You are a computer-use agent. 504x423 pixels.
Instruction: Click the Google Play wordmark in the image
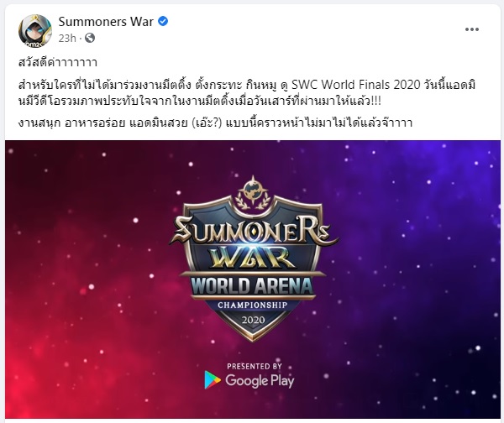pos(260,380)
